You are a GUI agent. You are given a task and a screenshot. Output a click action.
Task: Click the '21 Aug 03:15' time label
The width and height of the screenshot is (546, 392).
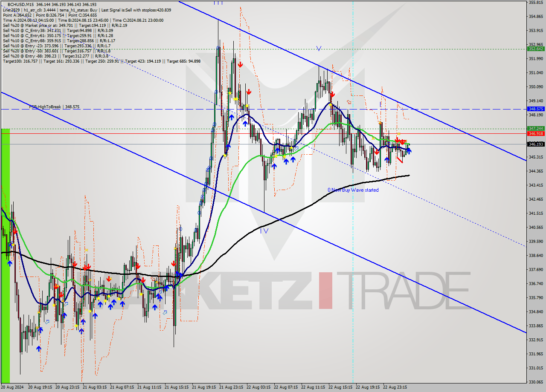95,387
